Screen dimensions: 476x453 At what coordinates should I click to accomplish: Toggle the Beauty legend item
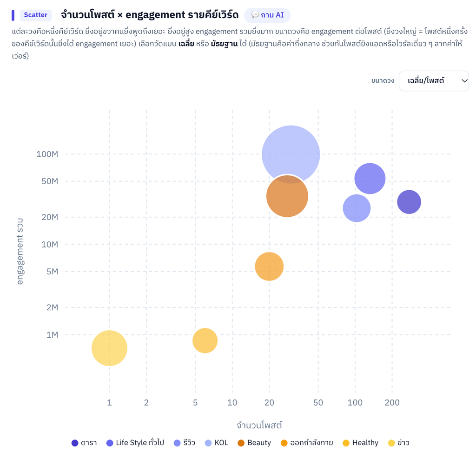click(x=254, y=443)
